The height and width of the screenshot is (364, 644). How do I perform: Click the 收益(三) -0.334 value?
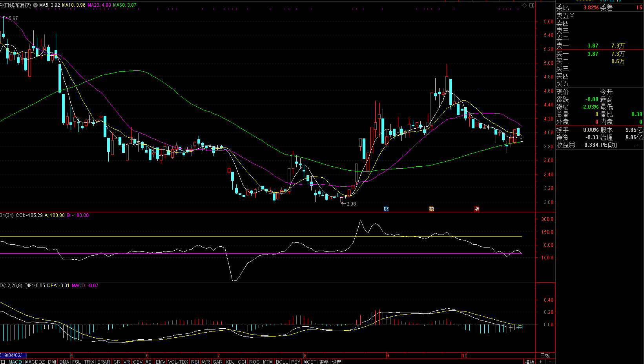point(591,145)
